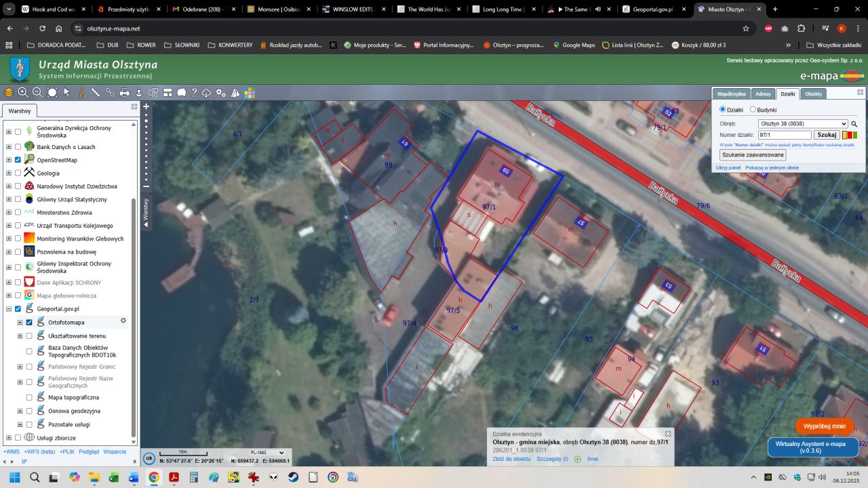Open the print map tool
This screenshot has width=868, height=488.
[125, 93]
